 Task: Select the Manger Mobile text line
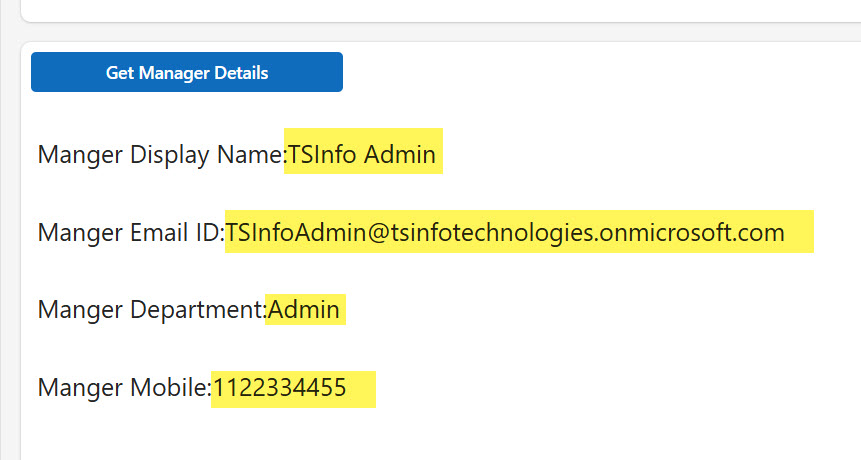(192, 388)
